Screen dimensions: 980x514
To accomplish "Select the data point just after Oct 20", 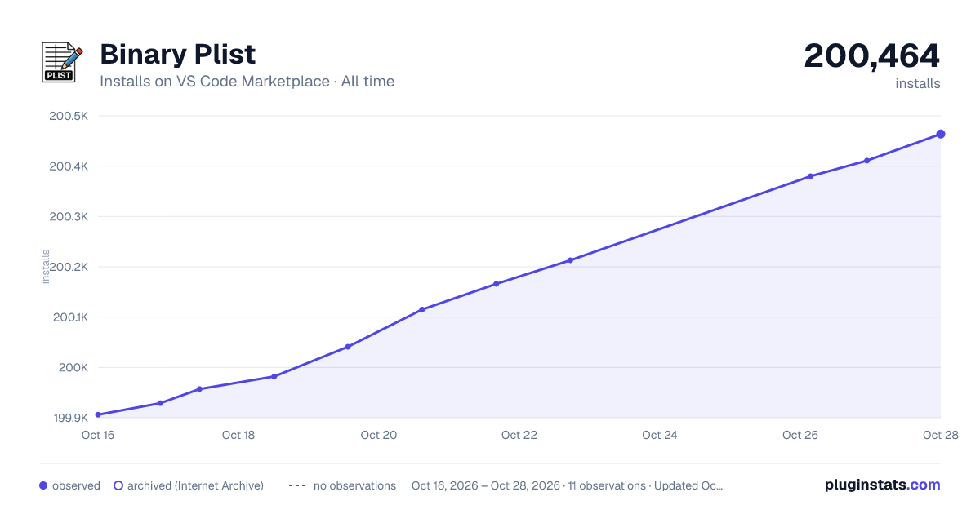I will coord(421,309).
